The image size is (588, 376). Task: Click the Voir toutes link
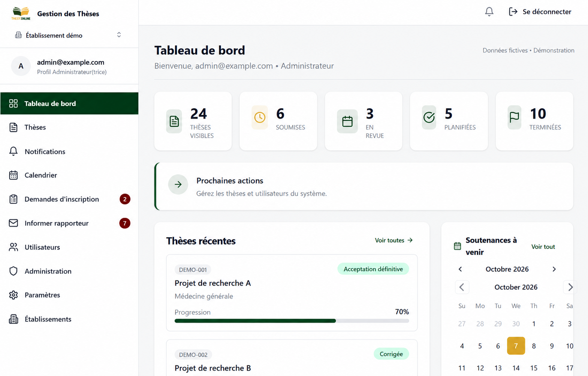click(x=394, y=240)
